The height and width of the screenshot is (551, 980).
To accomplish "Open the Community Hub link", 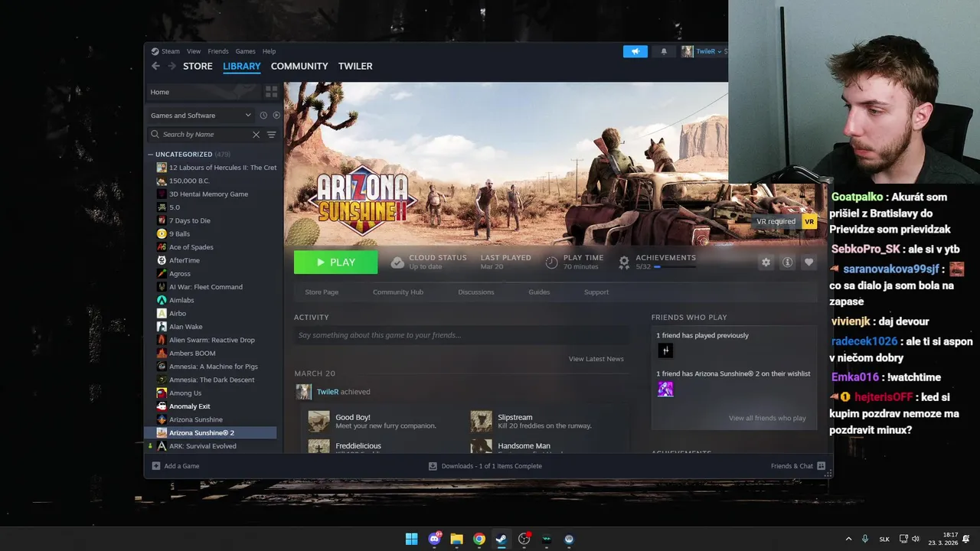I will (x=398, y=292).
